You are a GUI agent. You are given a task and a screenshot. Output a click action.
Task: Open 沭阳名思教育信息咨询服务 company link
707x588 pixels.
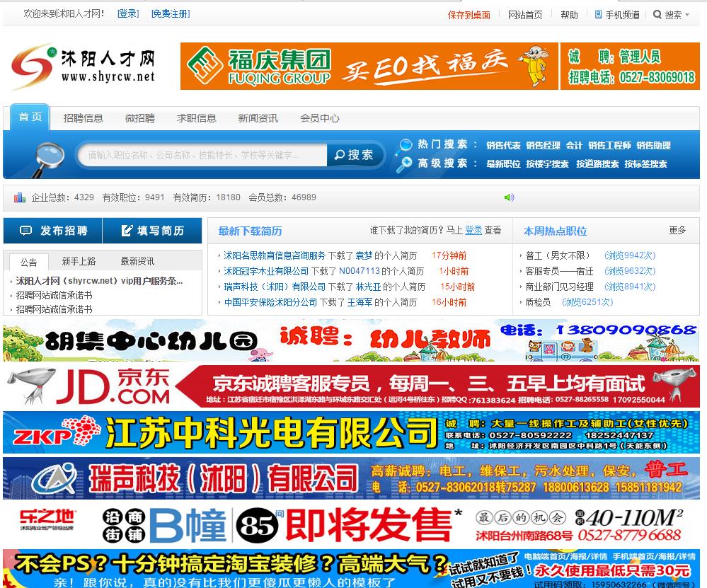pyautogui.click(x=275, y=255)
